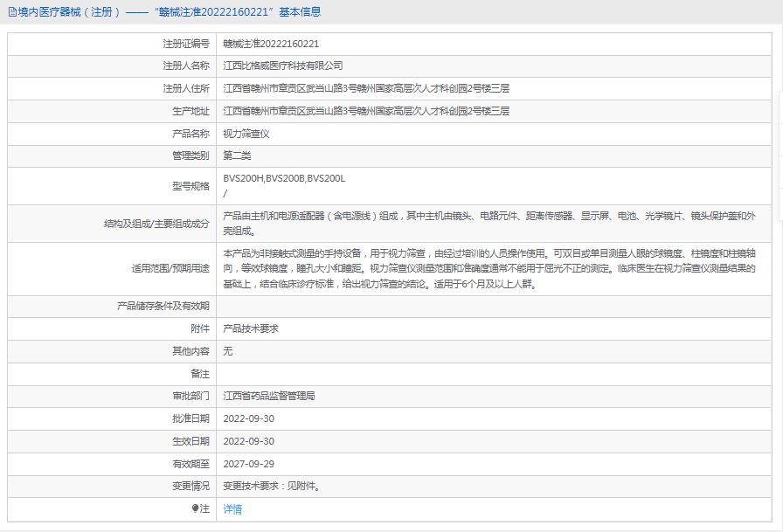Image resolution: width=783 pixels, height=532 pixels.
Task: Click change info 变更技术要求：见附件。
Action: click(272, 486)
